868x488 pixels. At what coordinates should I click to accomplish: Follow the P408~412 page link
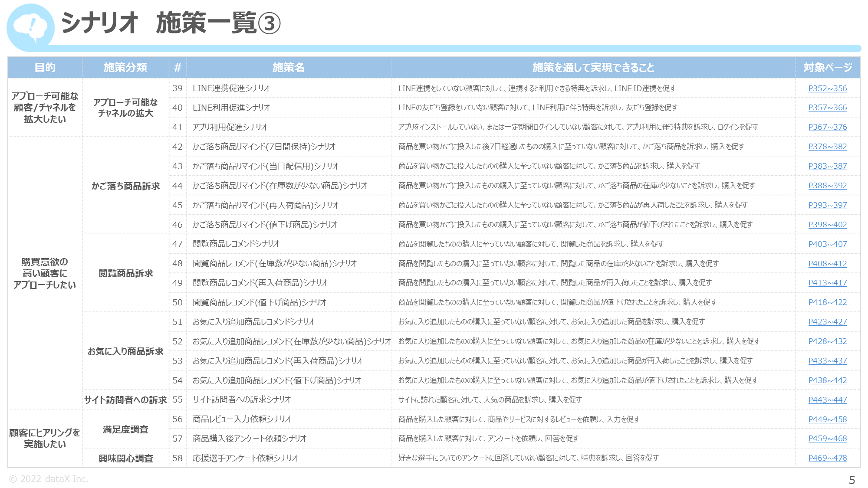827,264
